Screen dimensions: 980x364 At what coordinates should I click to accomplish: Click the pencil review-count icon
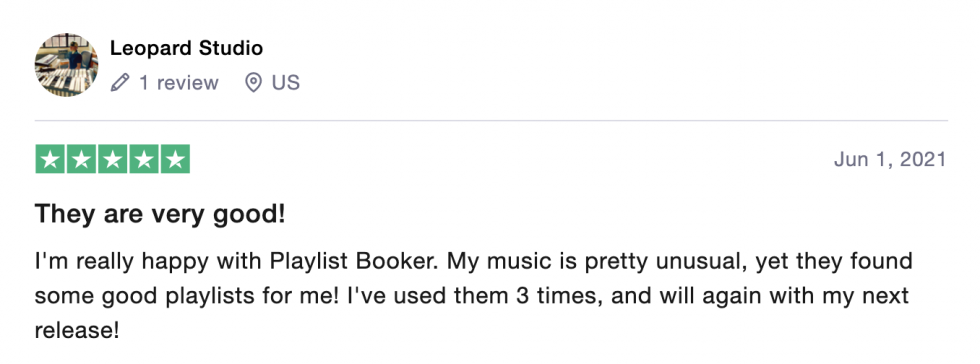(x=120, y=83)
